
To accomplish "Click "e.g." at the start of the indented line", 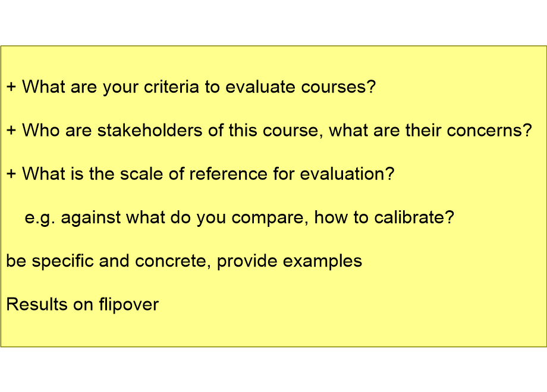I will (x=40, y=218).
